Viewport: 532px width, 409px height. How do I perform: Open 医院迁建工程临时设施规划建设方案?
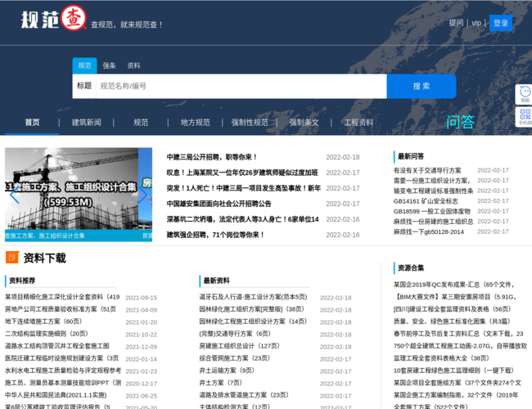(x=61, y=358)
